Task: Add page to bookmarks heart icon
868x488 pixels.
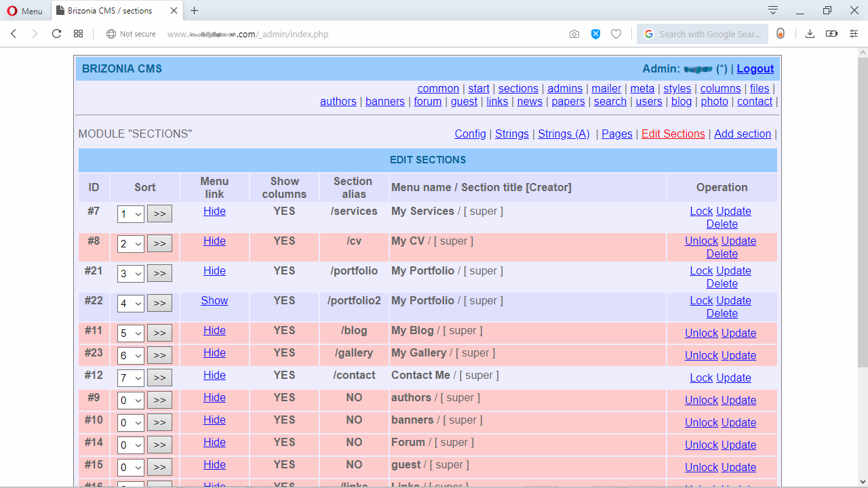Action: tap(616, 34)
